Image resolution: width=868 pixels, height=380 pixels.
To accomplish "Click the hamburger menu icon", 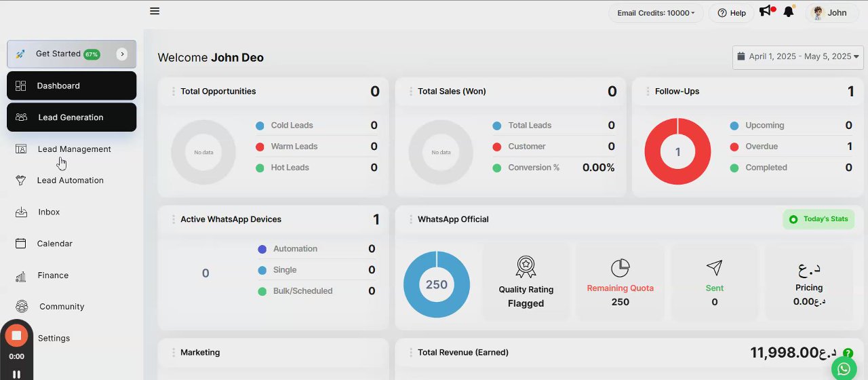I will (x=155, y=11).
